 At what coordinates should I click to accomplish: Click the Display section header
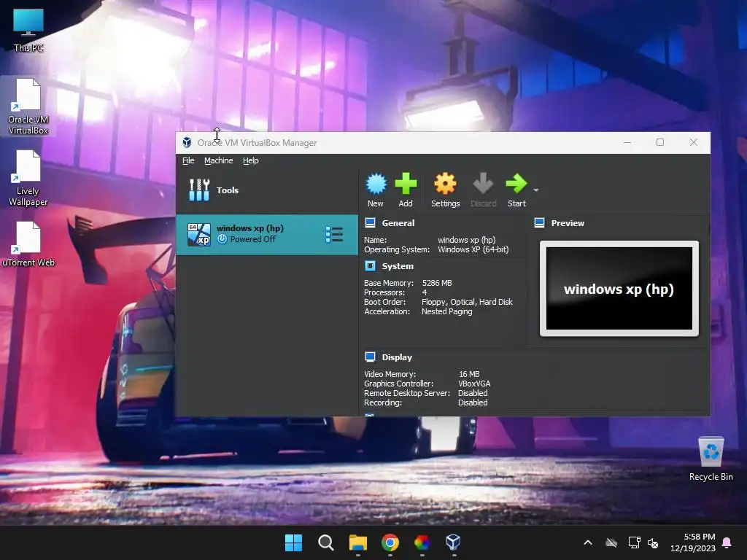point(397,357)
